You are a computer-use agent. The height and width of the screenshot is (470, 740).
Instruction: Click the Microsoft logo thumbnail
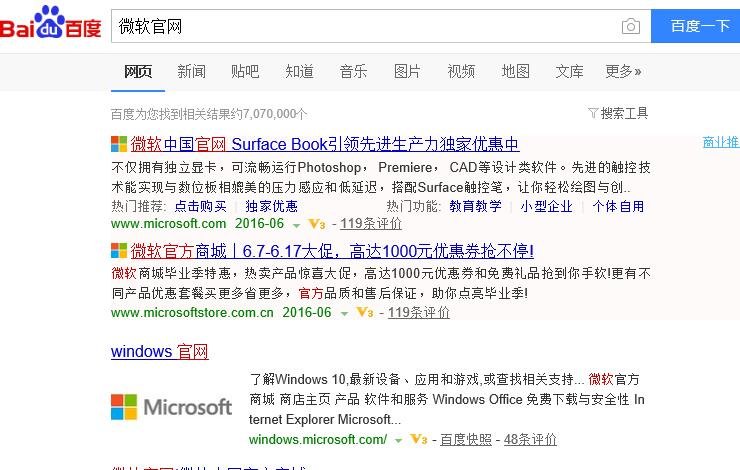coord(171,407)
